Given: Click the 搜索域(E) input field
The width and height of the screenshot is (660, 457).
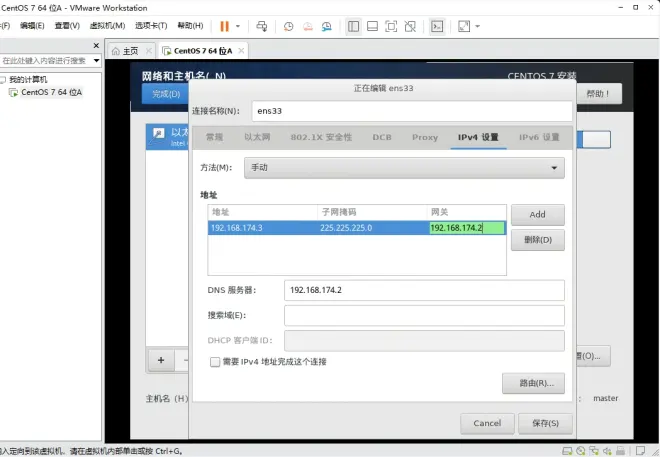Looking at the screenshot, I should click(424, 316).
